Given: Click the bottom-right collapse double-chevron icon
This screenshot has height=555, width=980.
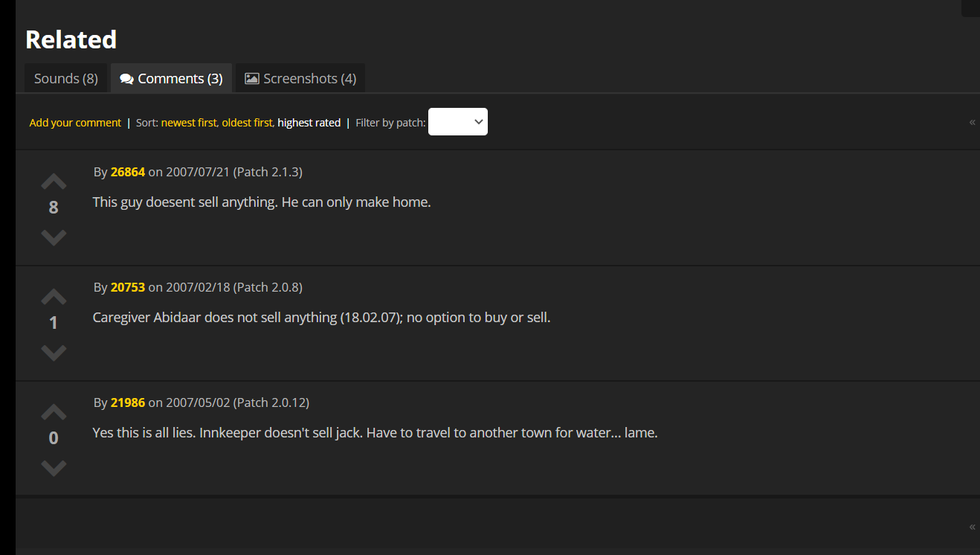Looking at the screenshot, I should [972, 527].
